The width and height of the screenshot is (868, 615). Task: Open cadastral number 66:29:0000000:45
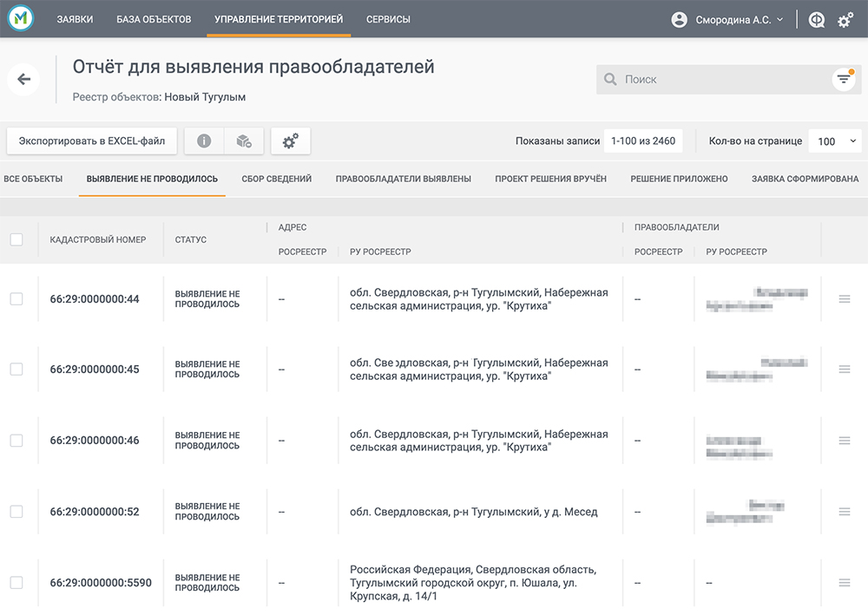[95, 370]
